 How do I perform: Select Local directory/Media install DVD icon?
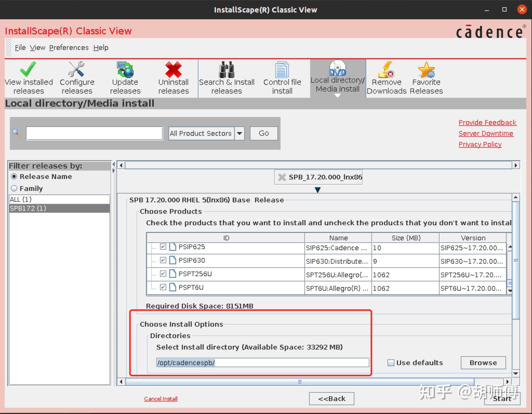(x=337, y=68)
